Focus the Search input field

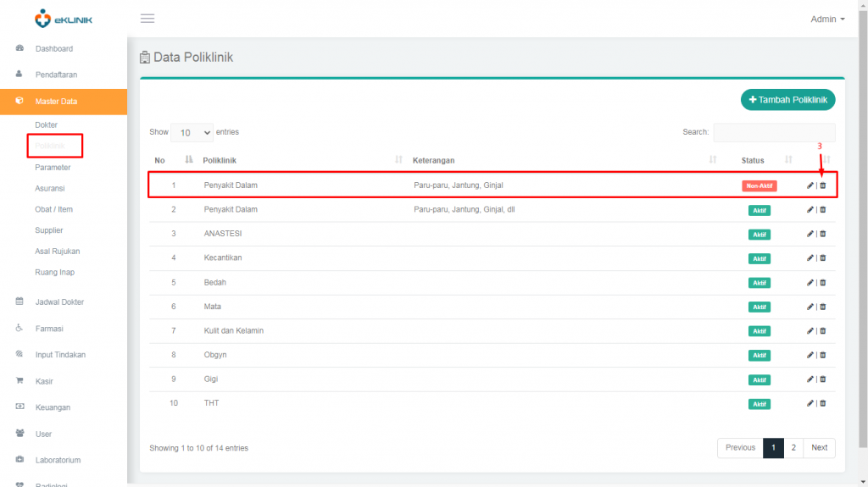(x=774, y=132)
